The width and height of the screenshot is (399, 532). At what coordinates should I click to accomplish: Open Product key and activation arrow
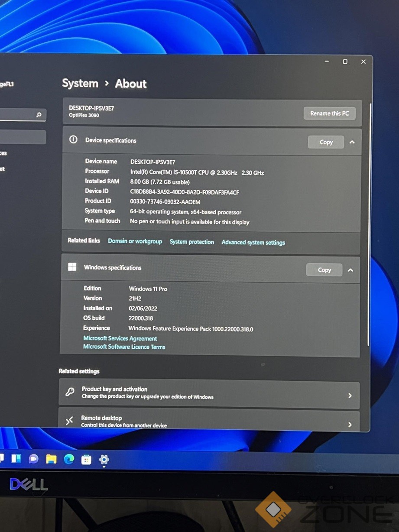[350, 396]
